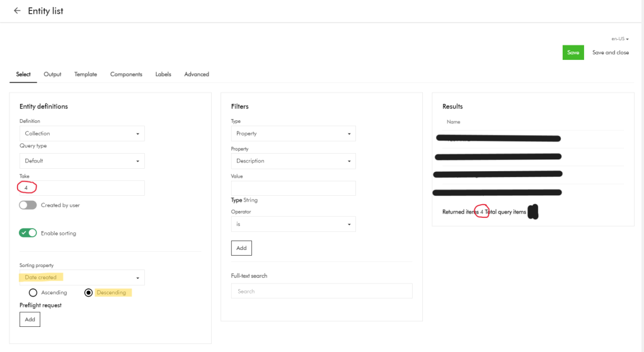Image resolution: width=644 pixels, height=352 pixels.
Task: Expand the Sorting property dropdown
Action: tap(82, 278)
